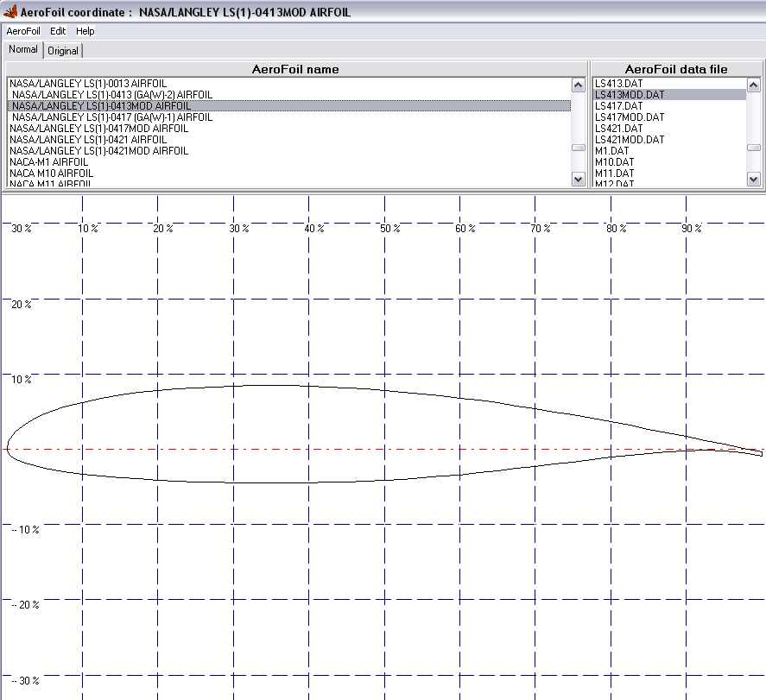Select NACA-M1 AIRFOIL in name list

pos(48,162)
